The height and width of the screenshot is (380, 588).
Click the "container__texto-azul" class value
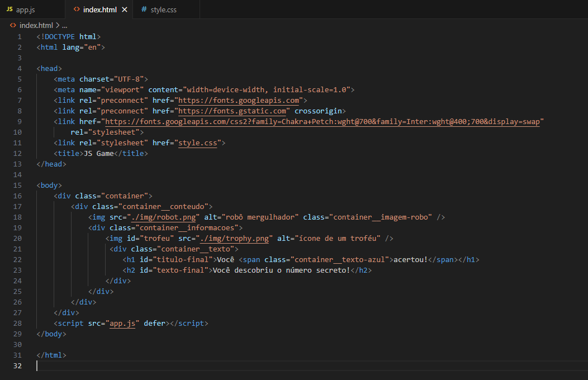point(340,260)
